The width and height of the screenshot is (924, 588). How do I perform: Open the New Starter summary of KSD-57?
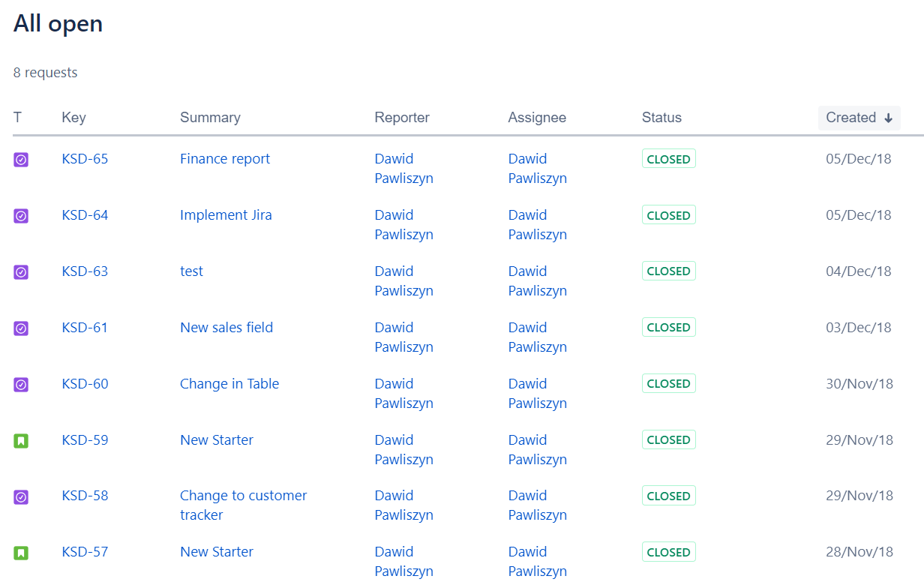pyautogui.click(x=217, y=552)
